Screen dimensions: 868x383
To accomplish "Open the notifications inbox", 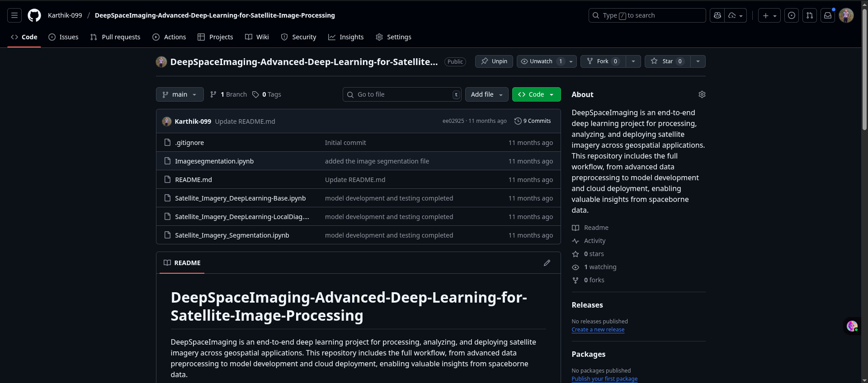I will 828,15.
